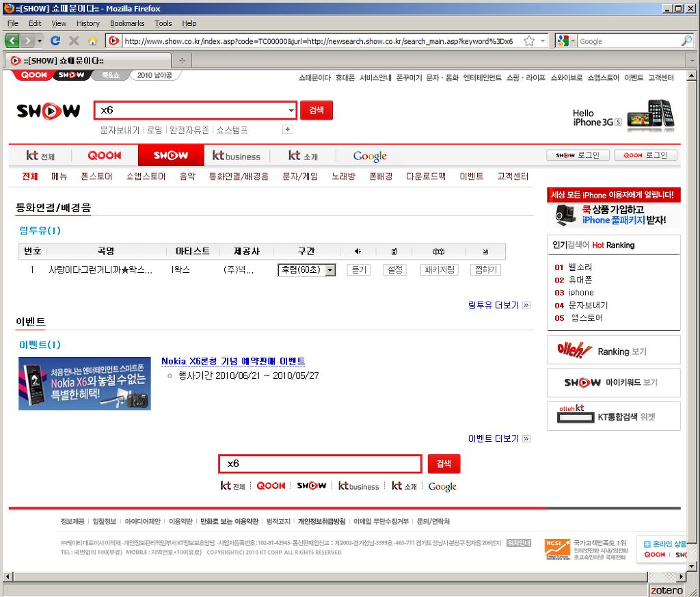Open the Edit menu
Image resolution: width=700 pixels, height=597 pixels.
[x=35, y=23]
